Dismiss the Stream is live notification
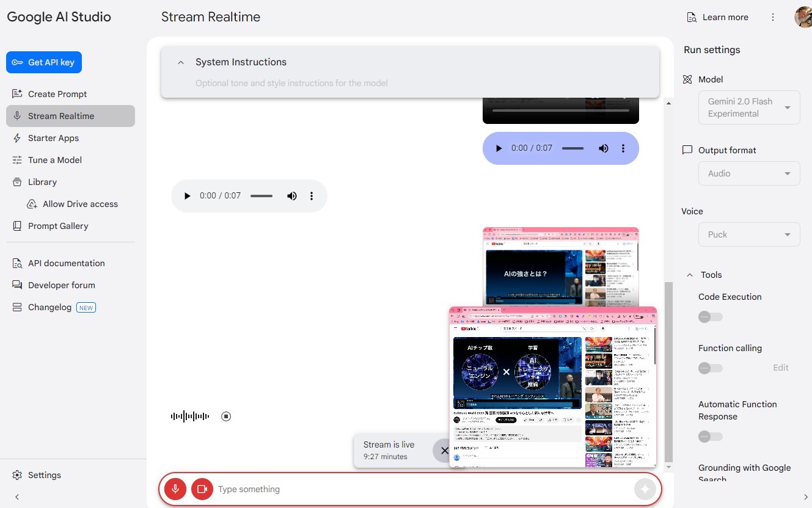 444,451
